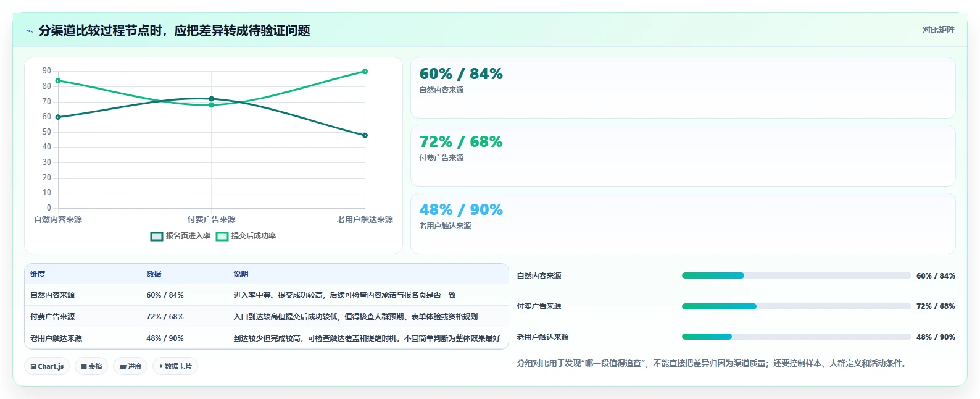This screenshot has height=399, width=980.
Task: Click the lightning icon beside the title
Action: (29, 31)
